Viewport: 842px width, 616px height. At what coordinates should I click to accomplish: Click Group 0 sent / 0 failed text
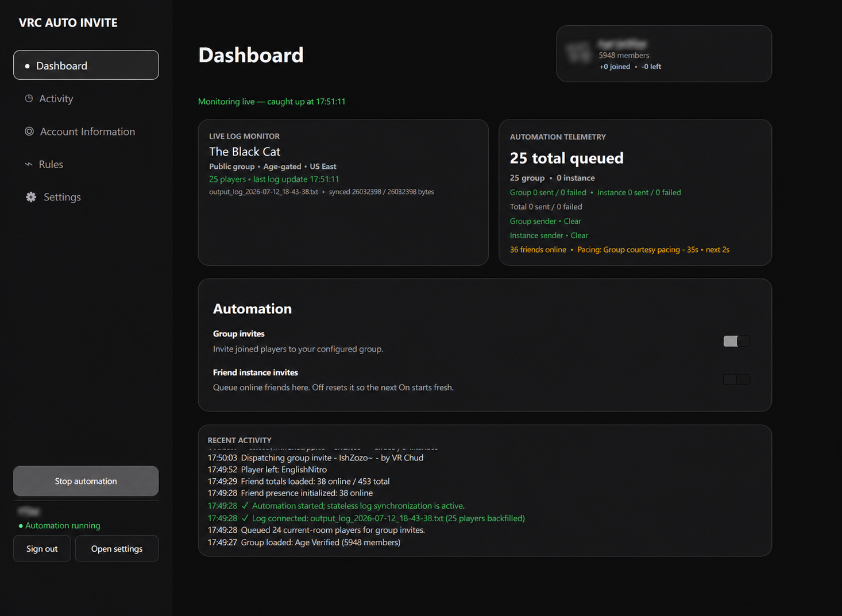click(x=548, y=192)
